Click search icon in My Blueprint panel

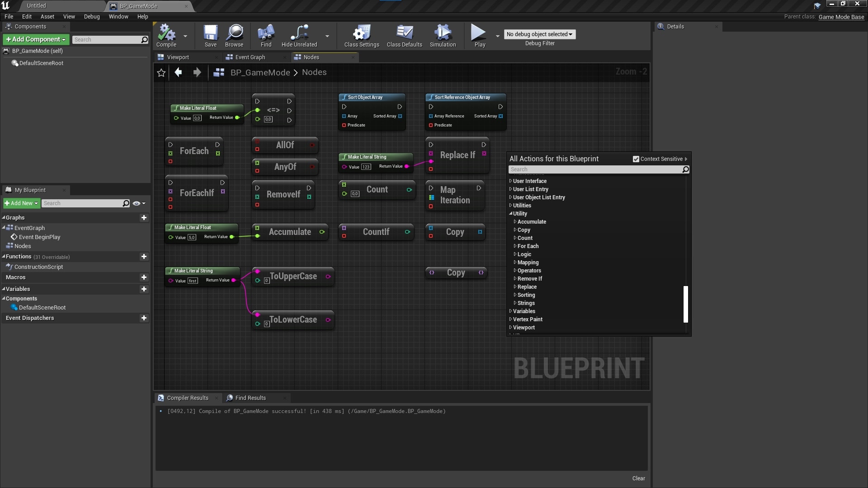coord(126,203)
